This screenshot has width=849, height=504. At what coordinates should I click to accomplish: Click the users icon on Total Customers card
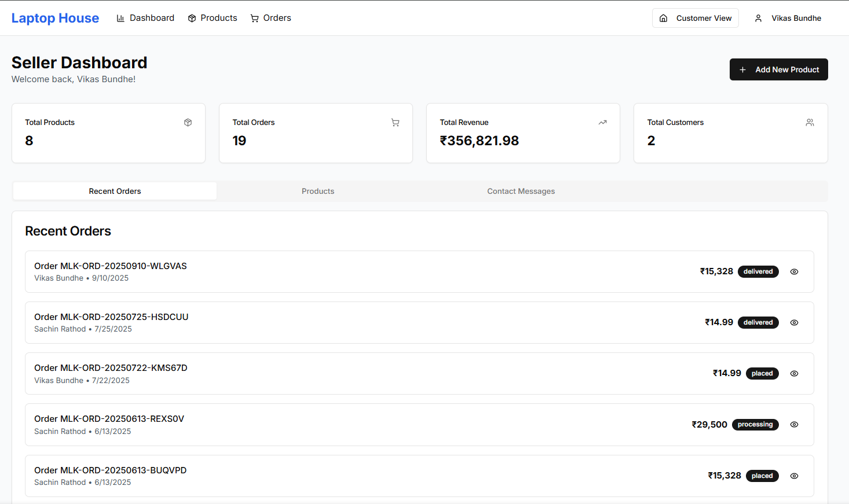tap(810, 122)
